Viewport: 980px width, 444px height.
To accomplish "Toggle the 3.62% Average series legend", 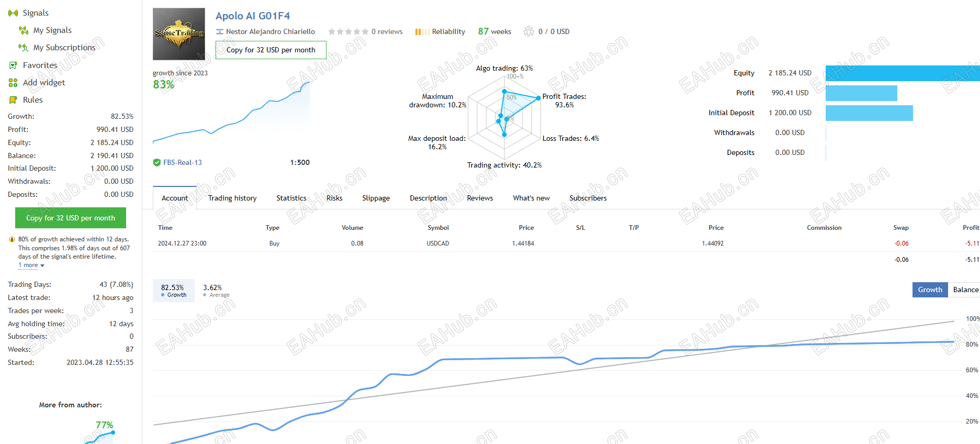I will click(x=216, y=291).
